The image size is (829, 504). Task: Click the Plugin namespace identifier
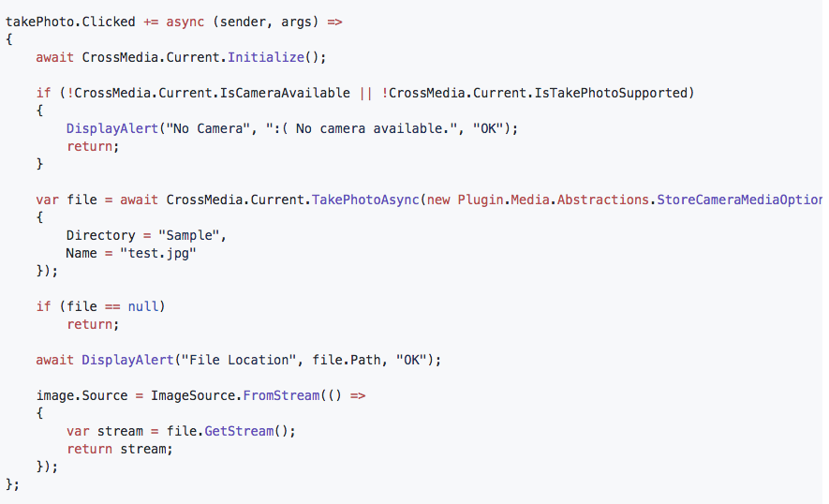point(481,200)
